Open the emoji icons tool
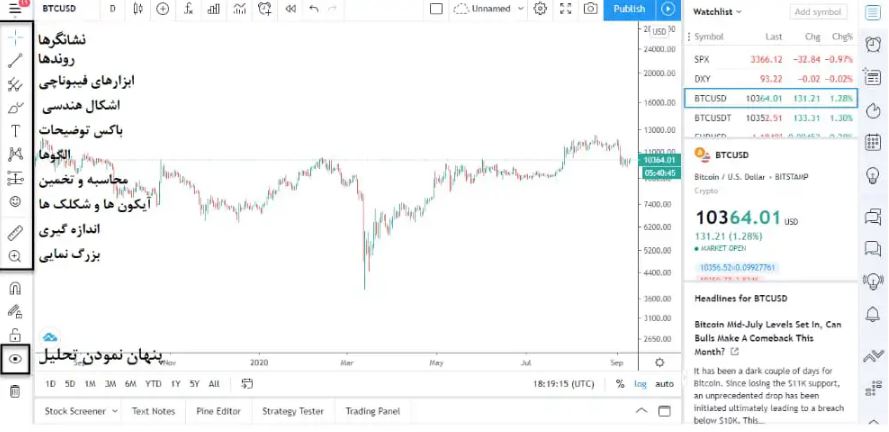Viewport: 889px width, 432px height. 15,201
